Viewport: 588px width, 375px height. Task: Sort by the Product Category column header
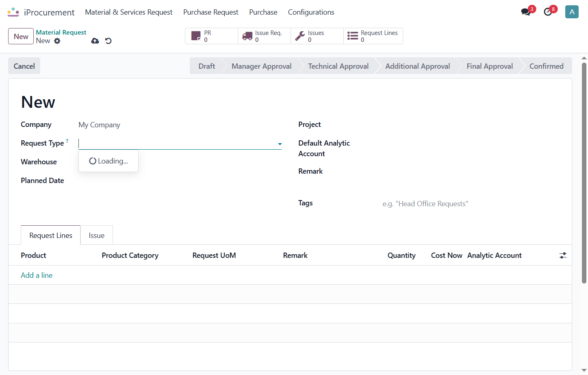tap(130, 255)
